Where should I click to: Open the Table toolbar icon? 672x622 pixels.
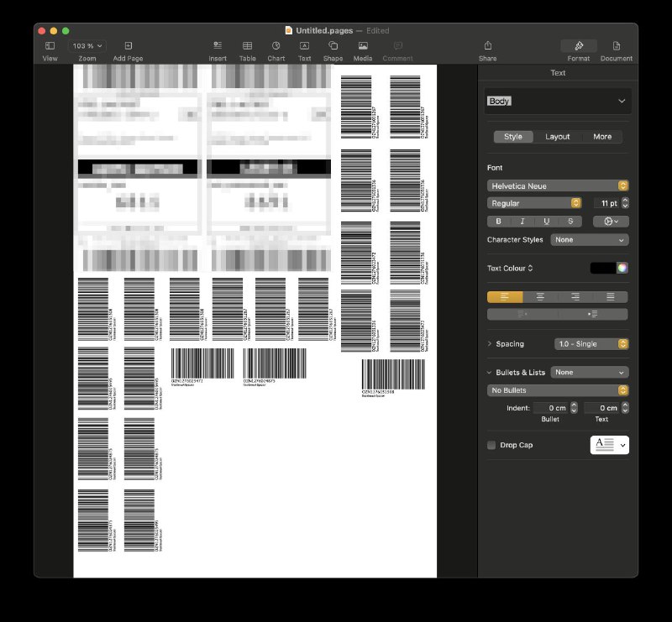click(247, 46)
